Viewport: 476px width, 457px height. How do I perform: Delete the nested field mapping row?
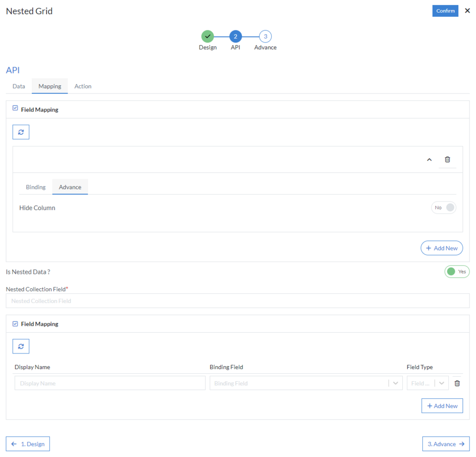click(457, 383)
